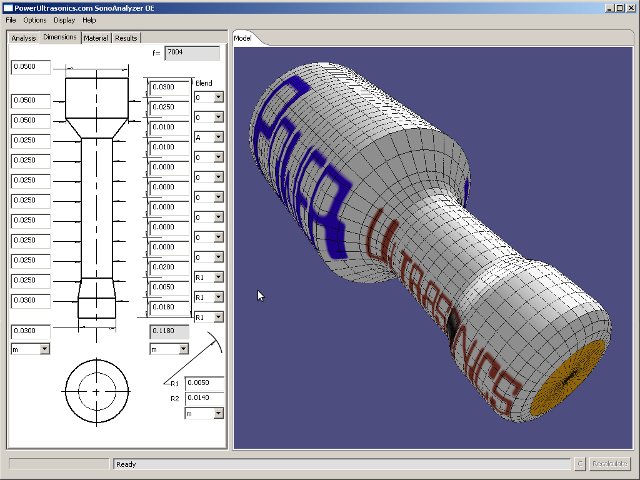Select the Dimensions tab

click(x=60, y=37)
